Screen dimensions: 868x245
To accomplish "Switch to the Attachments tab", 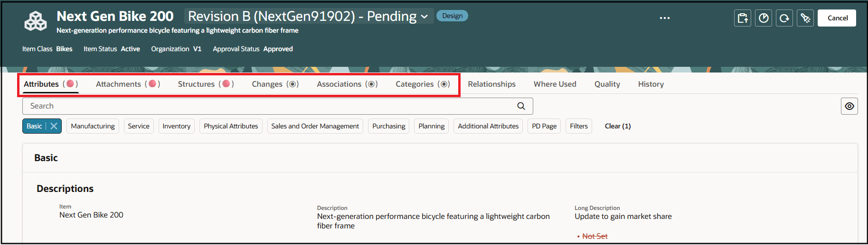I will pyautogui.click(x=119, y=84).
